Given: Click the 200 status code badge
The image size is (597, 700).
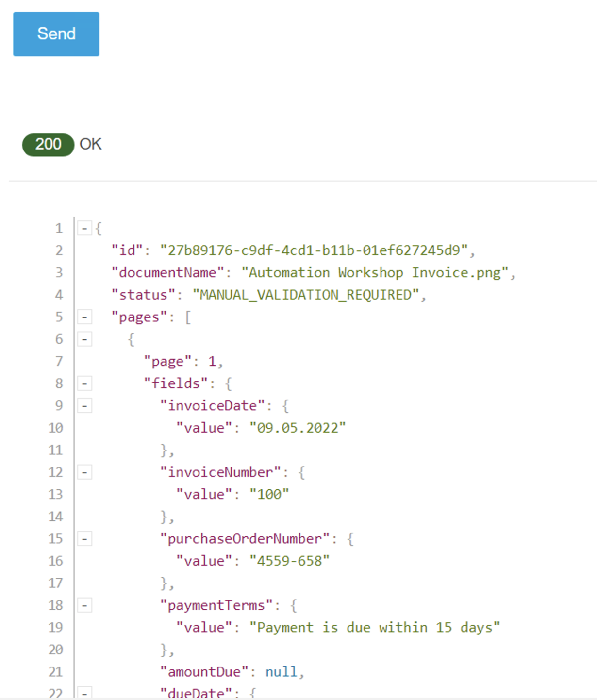Looking at the screenshot, I should (x=48, y=145).
